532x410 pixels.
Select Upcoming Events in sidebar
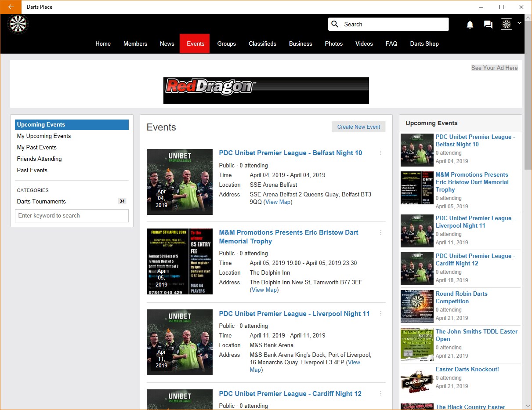[x=72, y=125]
